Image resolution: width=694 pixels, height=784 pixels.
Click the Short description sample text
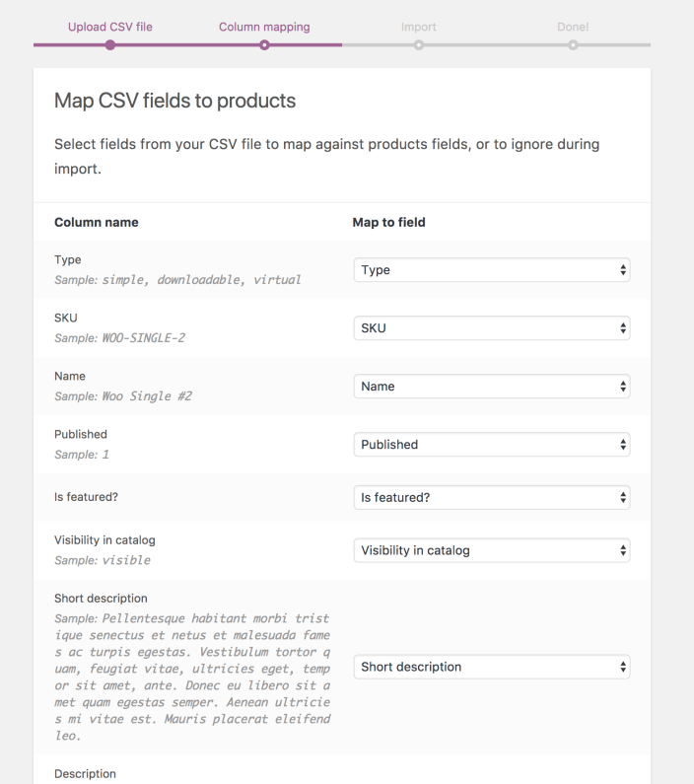click(x=192, y=677)
